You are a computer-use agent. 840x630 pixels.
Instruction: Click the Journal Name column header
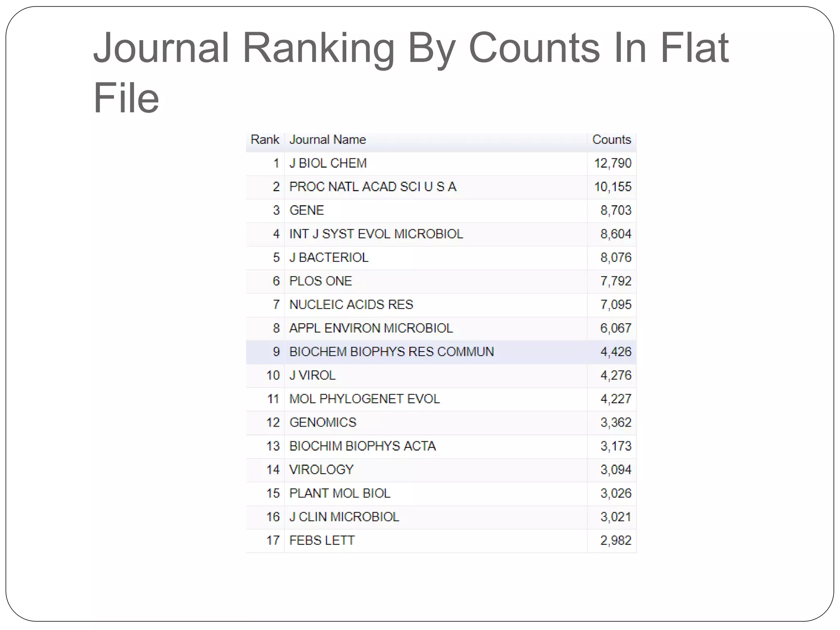click(x=327, y=140)
